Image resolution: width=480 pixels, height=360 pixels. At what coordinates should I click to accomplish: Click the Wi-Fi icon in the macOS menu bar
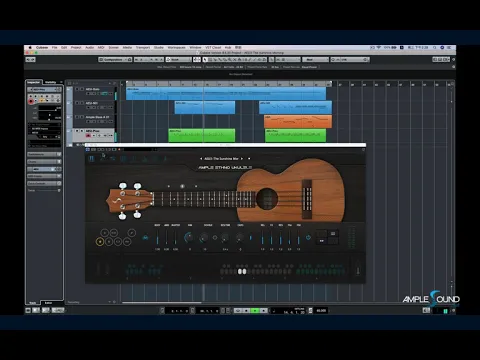[379, 48]
